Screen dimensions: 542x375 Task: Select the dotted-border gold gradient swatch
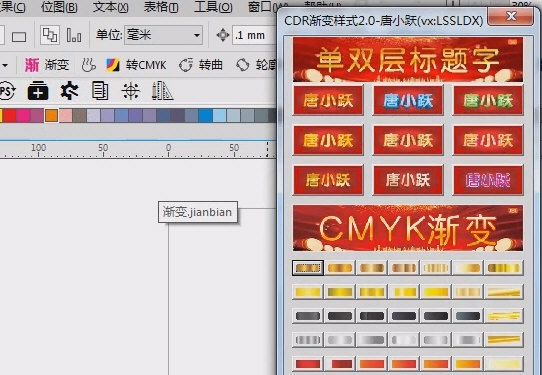point(308,268)
